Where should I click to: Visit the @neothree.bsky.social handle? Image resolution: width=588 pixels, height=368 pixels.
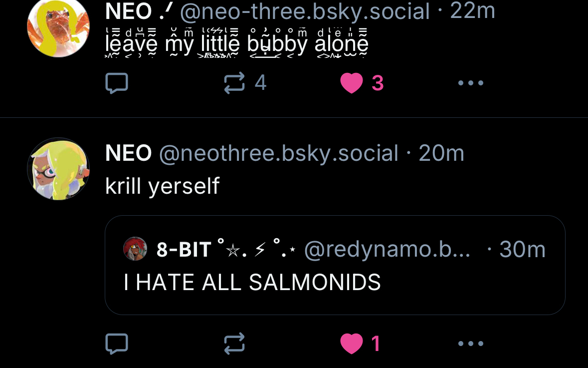[x=278, y=153]
